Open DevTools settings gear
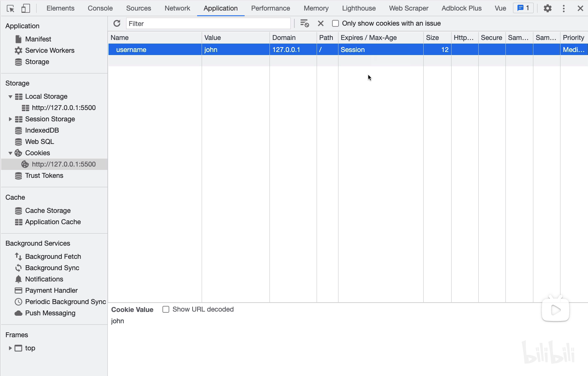Image resolution: width=588 pixels, height=376 pixels. click(x=548, y=8)
